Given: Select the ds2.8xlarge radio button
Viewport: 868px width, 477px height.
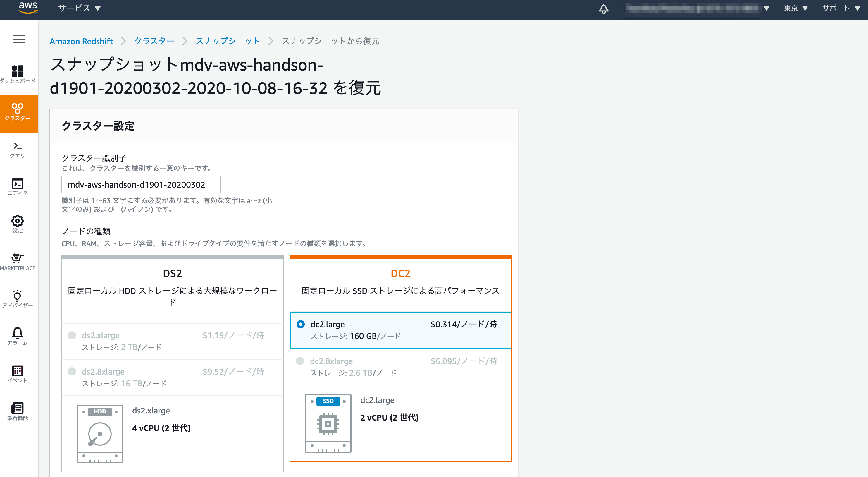Looking at the screenshot, I should [72, 371].
